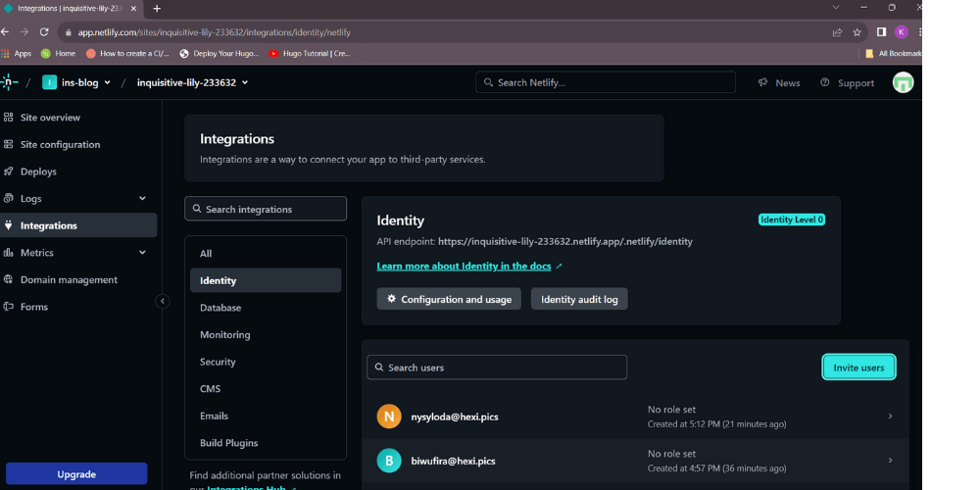The image size is (980, 490).
Task: Select the Site configuration sidebar icon
Action: click(x=8, y=144)
